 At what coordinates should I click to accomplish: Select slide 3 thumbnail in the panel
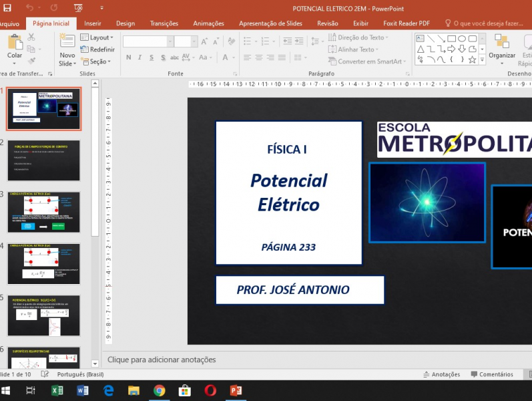44,212
